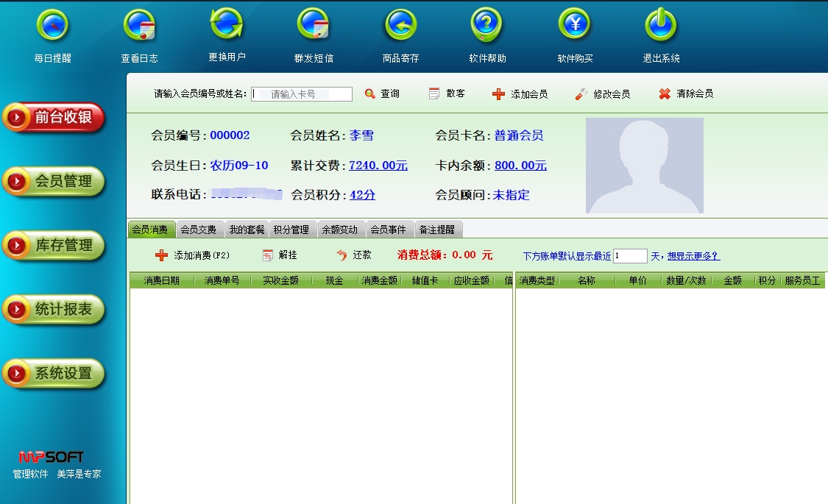The image size is (828, 504).
Task: Open 商品寄存 goods storage icon
Action: point(400,26)
